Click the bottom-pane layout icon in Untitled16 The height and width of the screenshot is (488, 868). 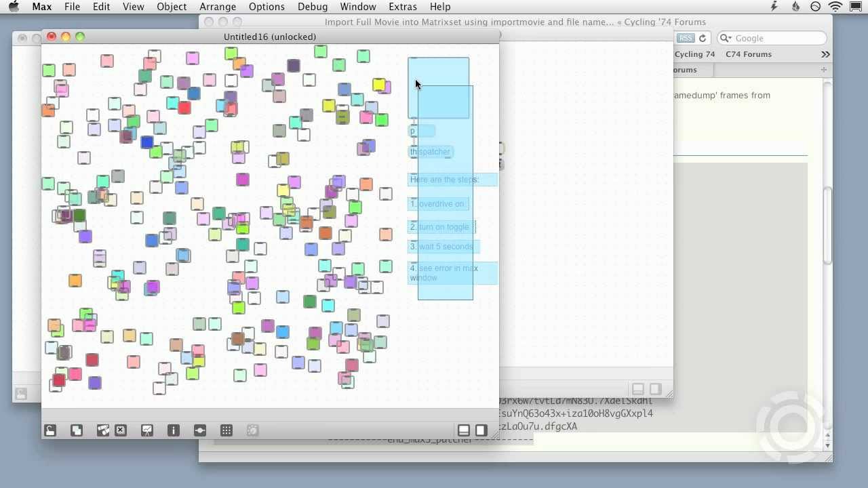(464, 430)
